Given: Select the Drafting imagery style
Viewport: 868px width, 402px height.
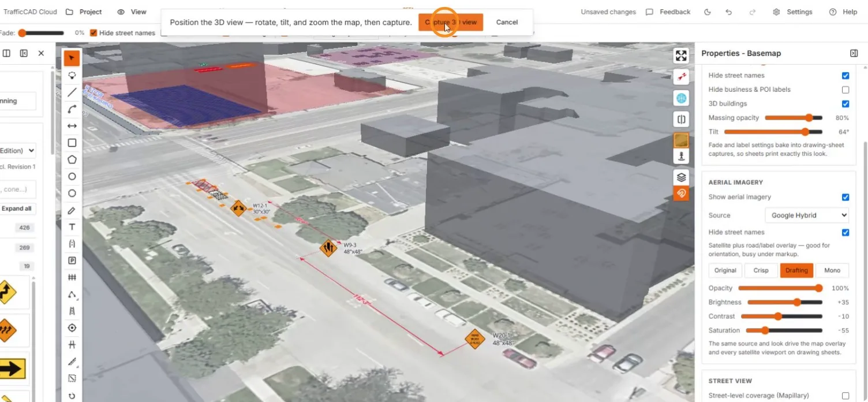Looking at the screenshot, I should tap(796, 270).
